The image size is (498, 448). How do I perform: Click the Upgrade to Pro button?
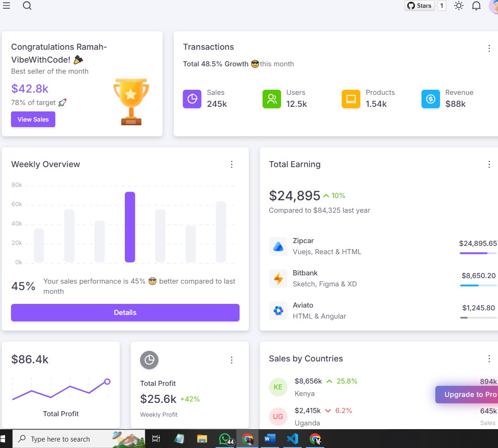tap(467, 394)
